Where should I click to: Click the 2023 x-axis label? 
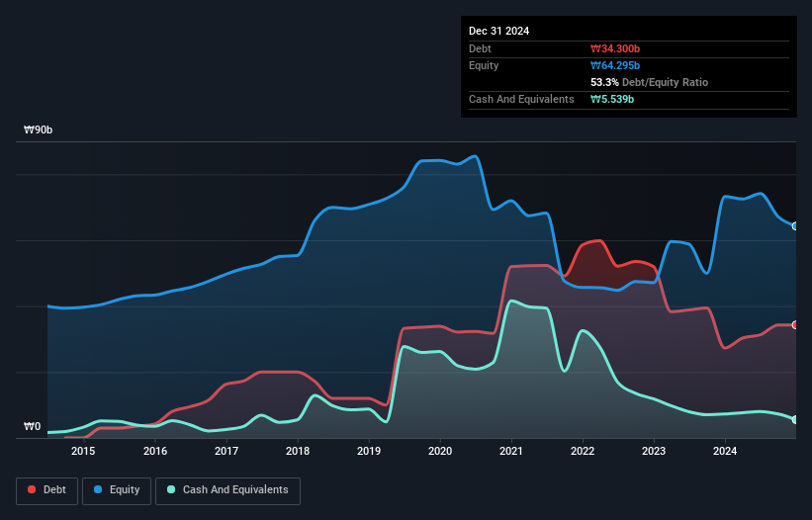pyautogui.click(x=654, y=451)
